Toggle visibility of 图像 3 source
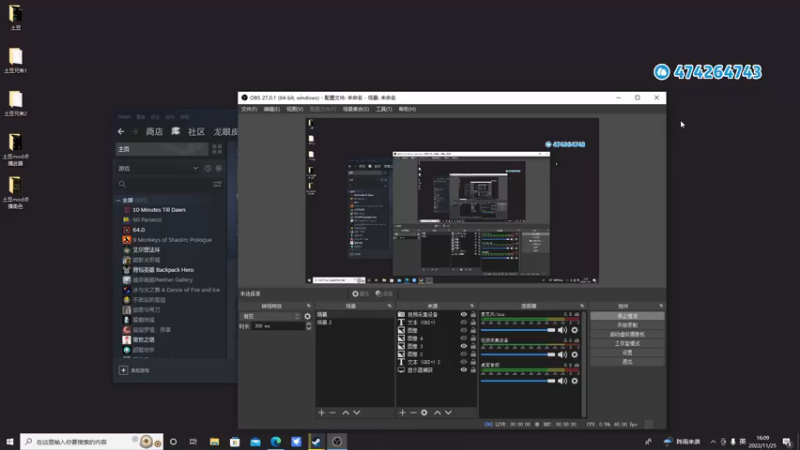Image resolution: width=800 pixels, height=450 pixels. click(x=464, y=346)
